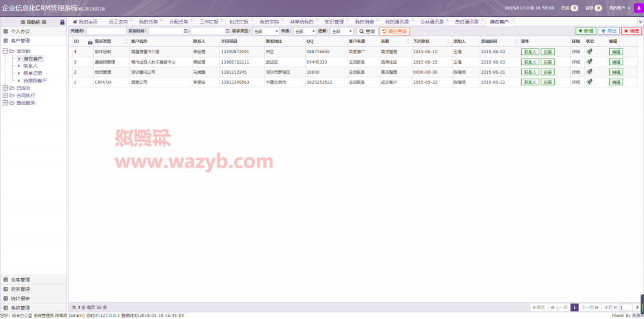Open 详细 link for 常州 beauty center row
The image size is (644, 319).
pyautogui.click(x=576, y=62)
